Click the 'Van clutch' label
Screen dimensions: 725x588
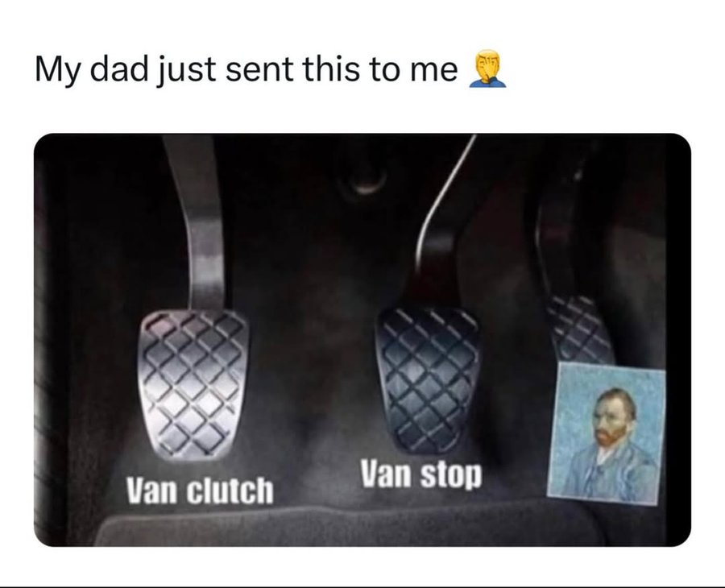tap(201, 491)
